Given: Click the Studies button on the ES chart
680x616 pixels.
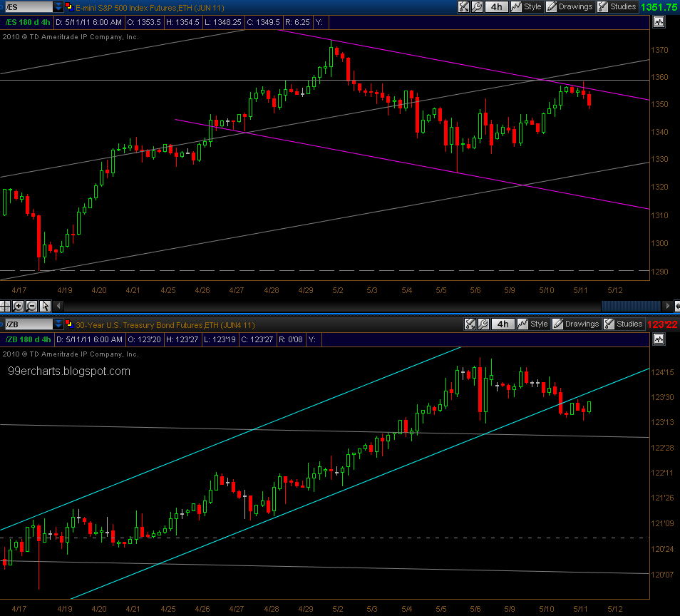Looking at the screenshot, I should (x=617, y=6).
